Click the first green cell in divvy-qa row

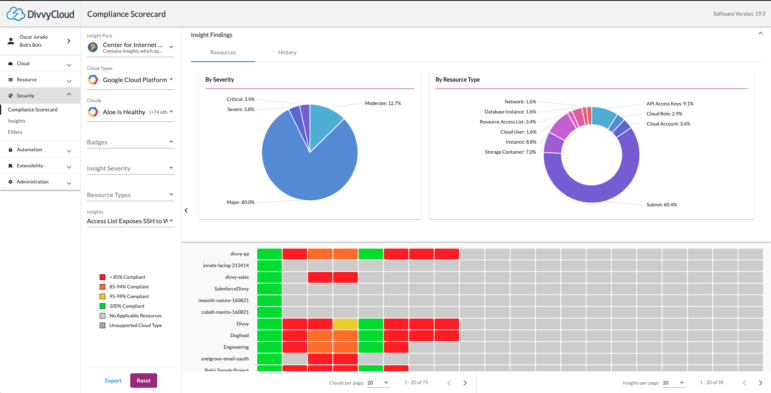pyautogui.click(x=269, y=254)
